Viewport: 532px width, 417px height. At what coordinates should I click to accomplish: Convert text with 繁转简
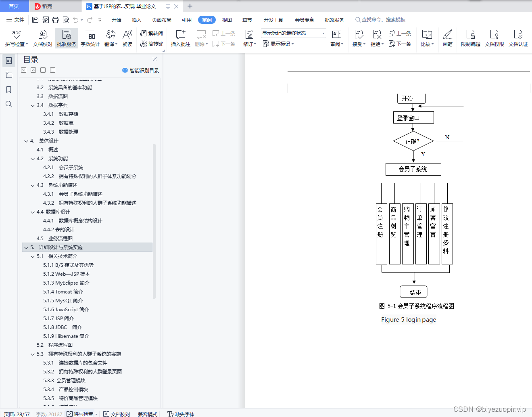click(x=152, y=34)
